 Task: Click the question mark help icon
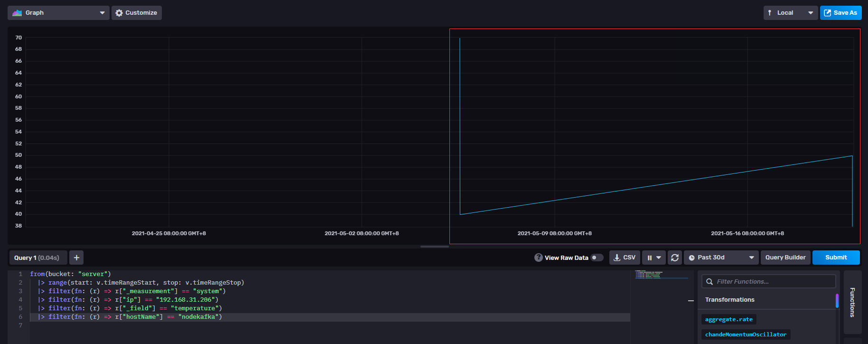(538, 258)
